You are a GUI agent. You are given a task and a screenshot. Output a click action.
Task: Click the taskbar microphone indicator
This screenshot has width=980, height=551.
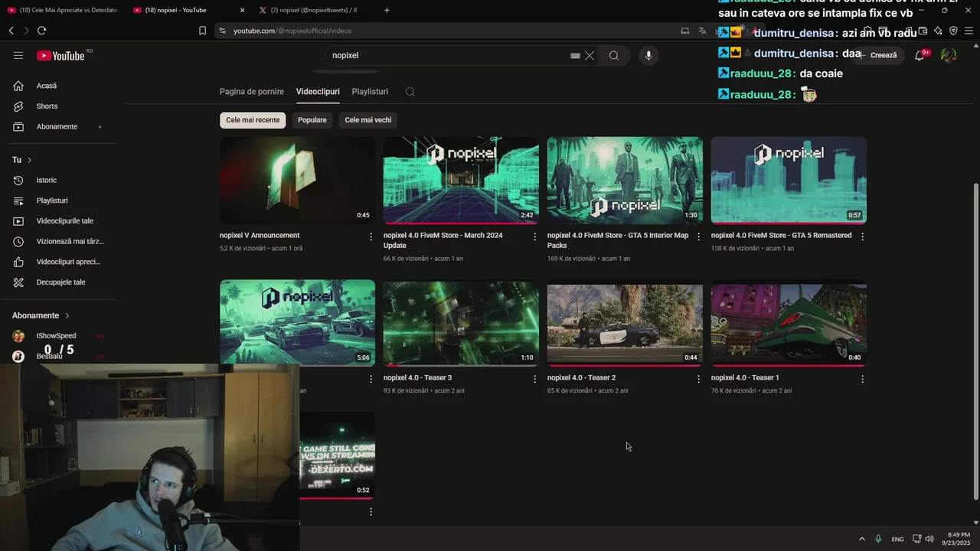(878, 539)
